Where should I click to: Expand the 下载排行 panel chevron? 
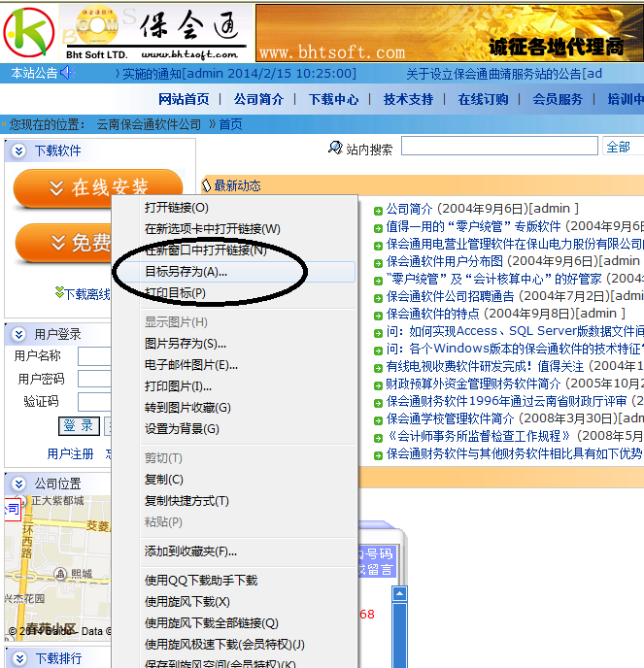pos(18,658)
